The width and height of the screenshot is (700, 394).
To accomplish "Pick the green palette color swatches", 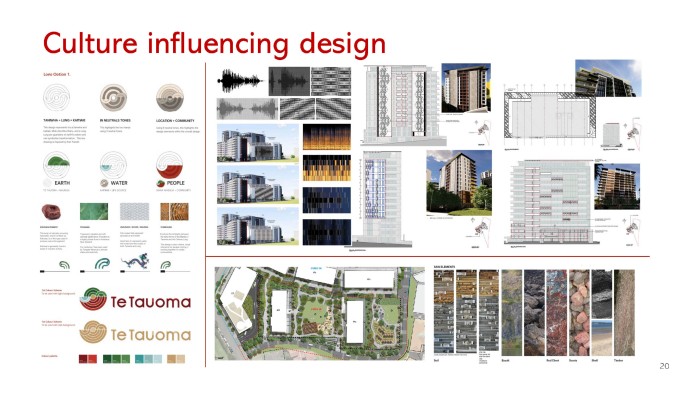I will (x=117, y=358).
